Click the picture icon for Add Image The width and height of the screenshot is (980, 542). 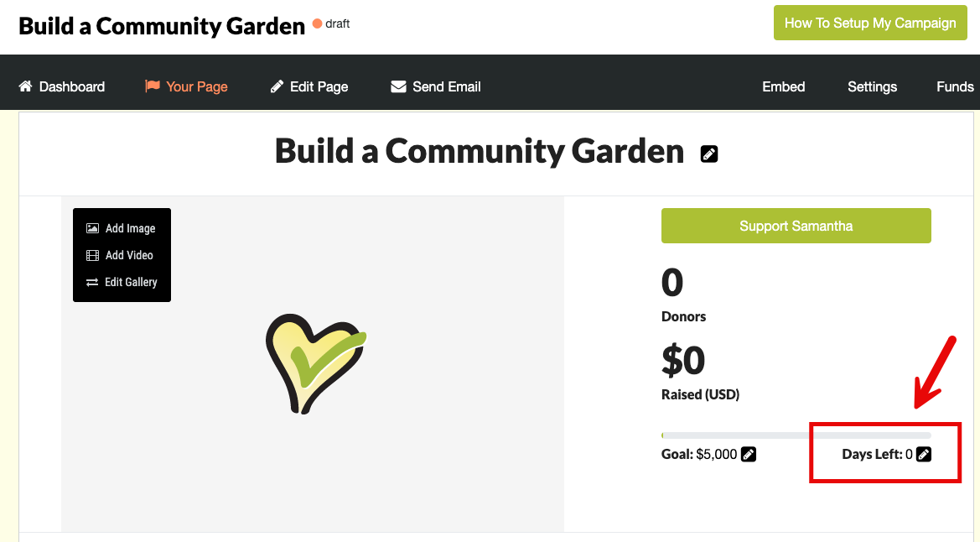point(92,228)
